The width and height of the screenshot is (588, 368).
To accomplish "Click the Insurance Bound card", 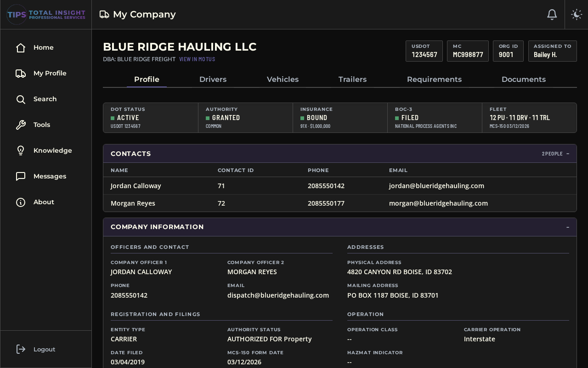I will pos(340,118).
